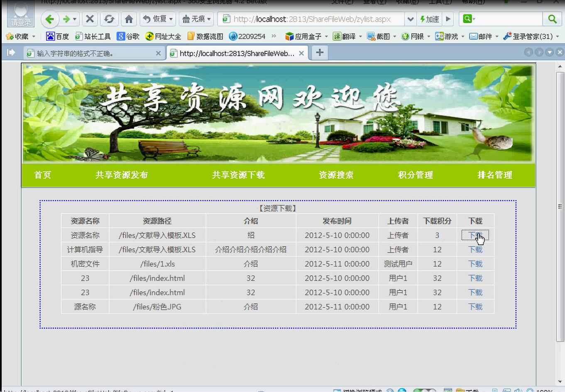Image resolution: width=565 pixels, height=392 pixels.
Task: Open the 站长工具 bookmark
Action: [93, 37]
